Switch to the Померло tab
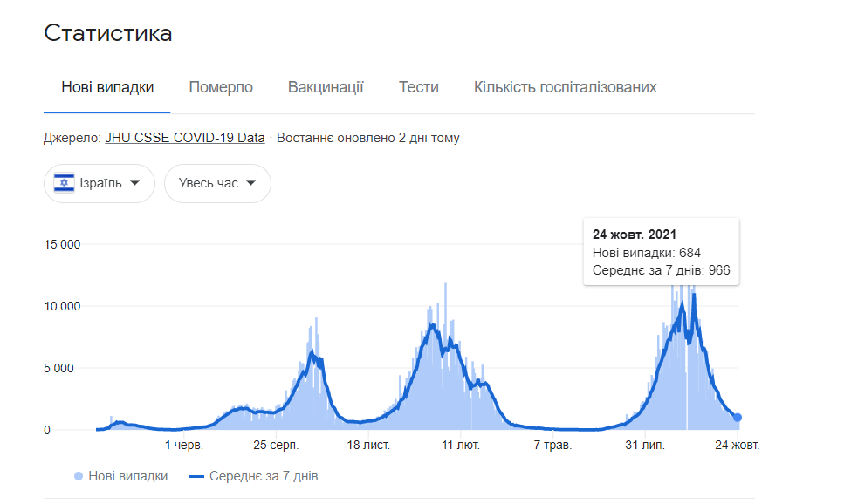This screenshot has height=504, width=851. [x=221, y=87]
